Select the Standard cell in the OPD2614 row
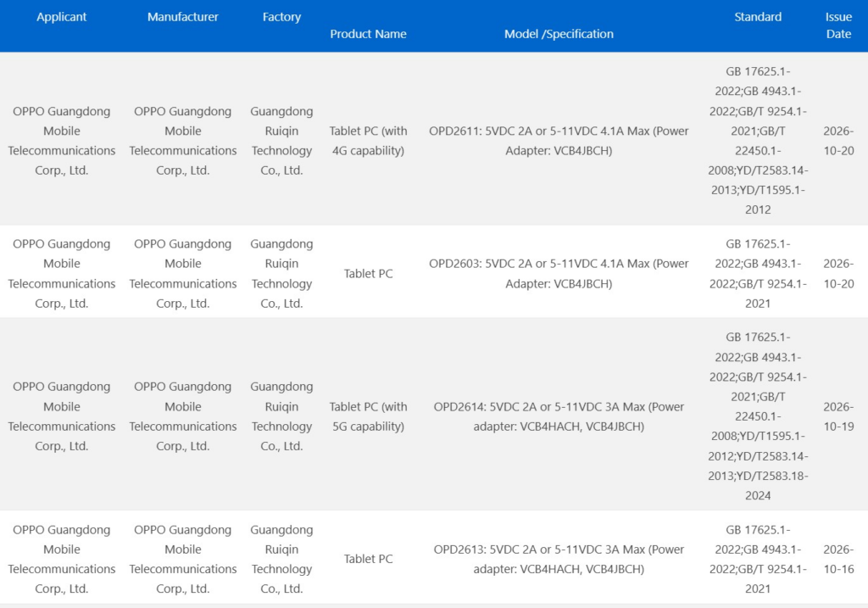868x608 pixels. coord(758,416)
